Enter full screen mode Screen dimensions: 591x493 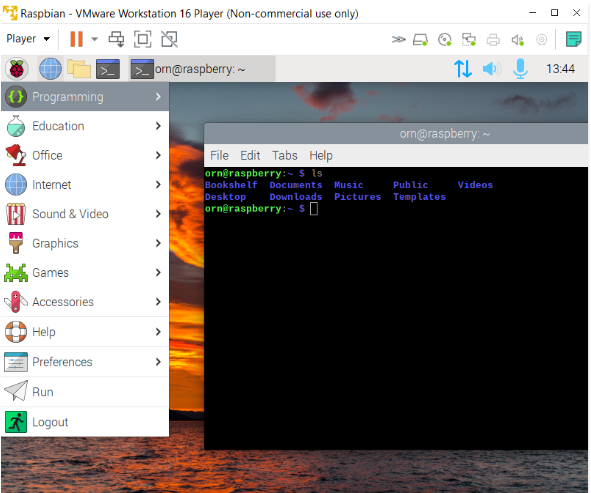[x=142, y=39]
